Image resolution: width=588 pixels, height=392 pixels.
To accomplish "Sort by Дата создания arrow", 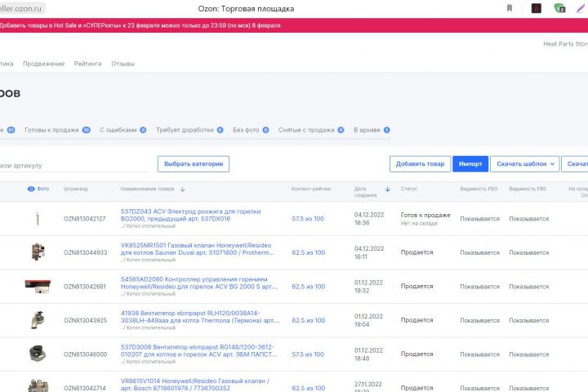I will 388,189.
